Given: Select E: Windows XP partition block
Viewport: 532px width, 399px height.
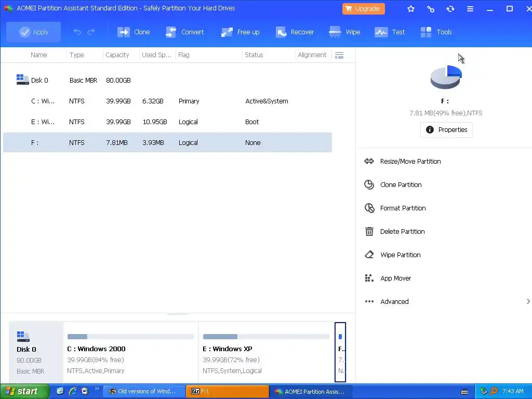Looking at the screenshot, I should pyautogui.click(x=266, y=352).
